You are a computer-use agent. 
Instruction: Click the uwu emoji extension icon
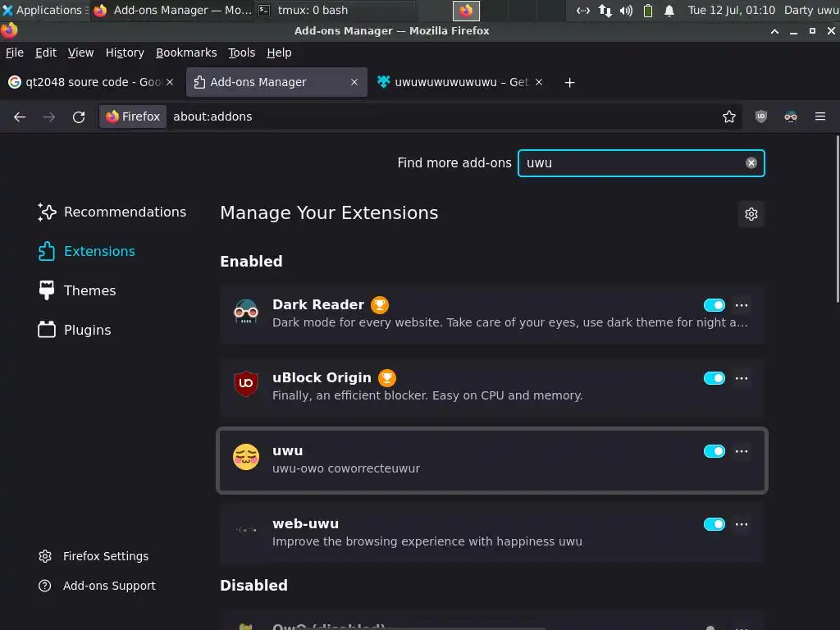tap(246, 457)
